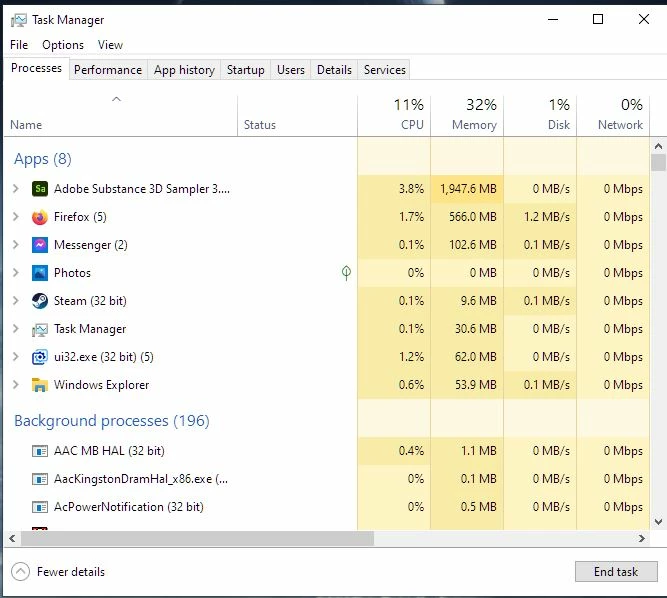667x598 pixels.
Task: Click the Adobe Substance 3D Sampler icon
Action: tap(40, 188)
